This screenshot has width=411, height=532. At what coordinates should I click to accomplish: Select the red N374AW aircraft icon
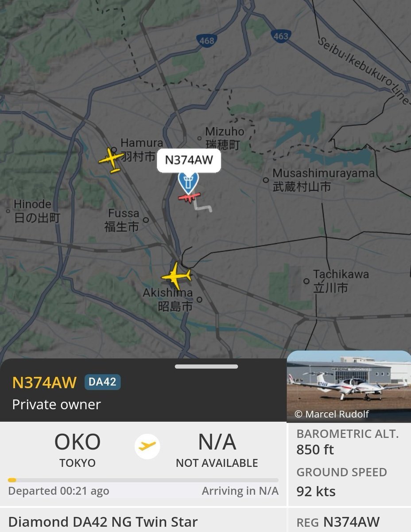click(189, 197)
